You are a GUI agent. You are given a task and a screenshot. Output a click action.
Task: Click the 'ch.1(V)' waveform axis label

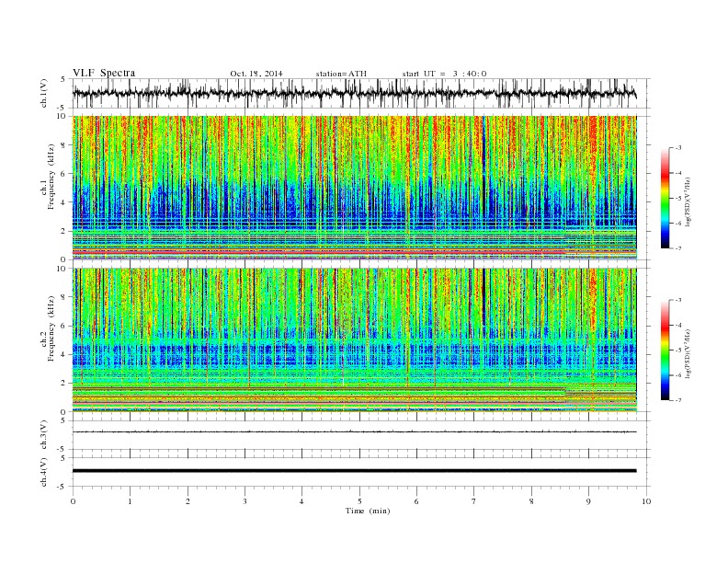point(44,93)
